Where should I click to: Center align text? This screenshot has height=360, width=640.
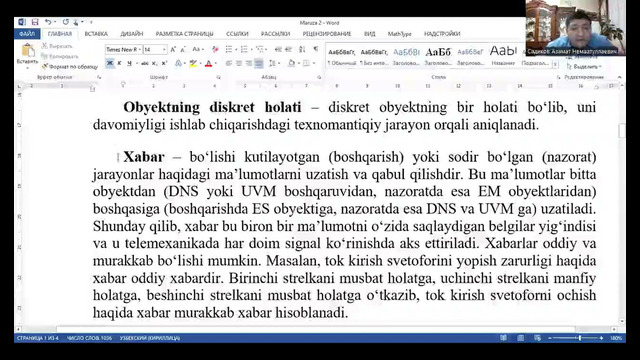point(239,63)
